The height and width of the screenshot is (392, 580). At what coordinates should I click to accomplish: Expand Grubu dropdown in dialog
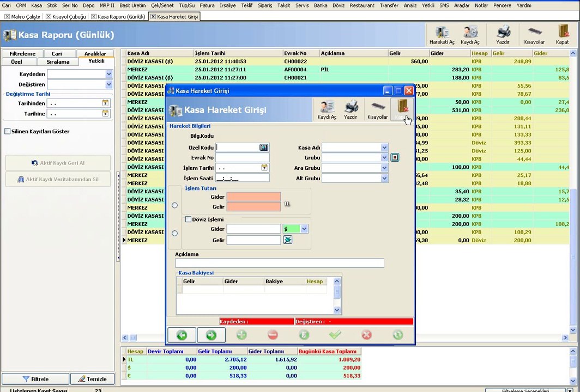point(384,157)
